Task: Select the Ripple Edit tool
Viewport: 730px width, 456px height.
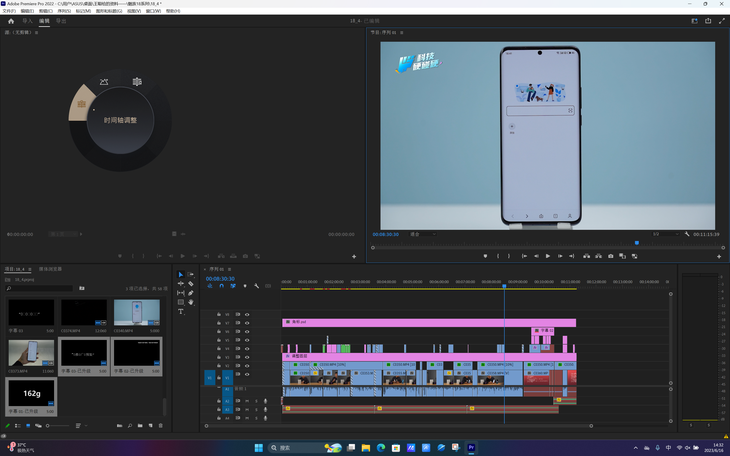Action: [181, 284]
